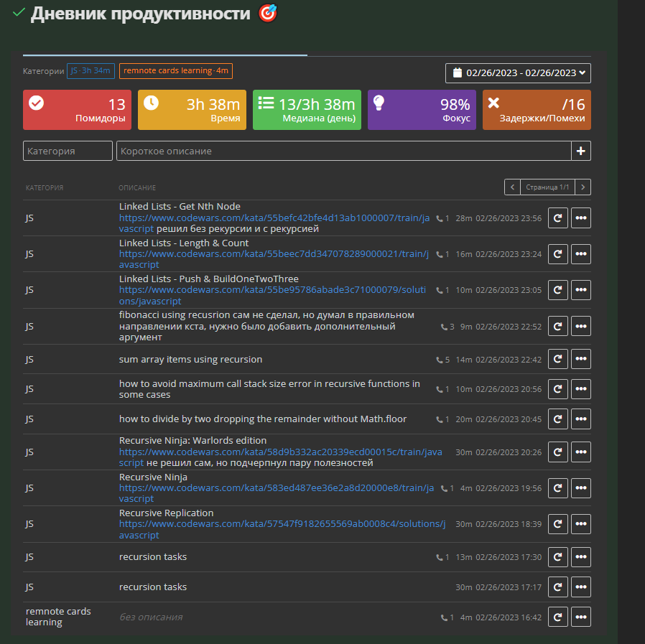Go to next page arrow

pos(583,187)
